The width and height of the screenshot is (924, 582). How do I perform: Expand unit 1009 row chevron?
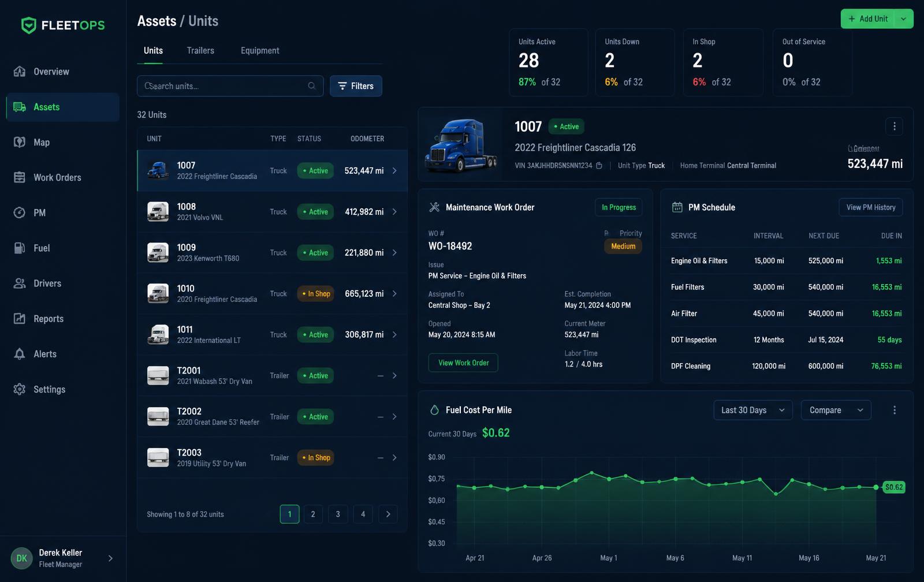[394, 253]
